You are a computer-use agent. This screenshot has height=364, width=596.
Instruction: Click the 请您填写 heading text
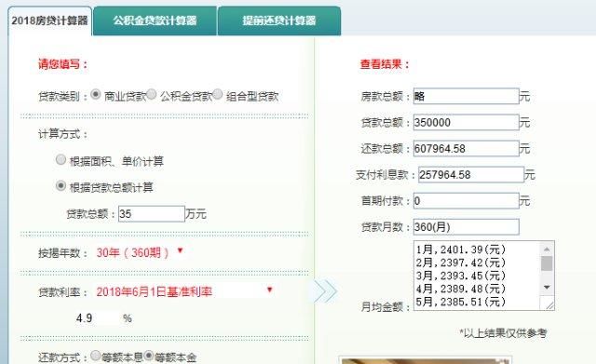63,64
